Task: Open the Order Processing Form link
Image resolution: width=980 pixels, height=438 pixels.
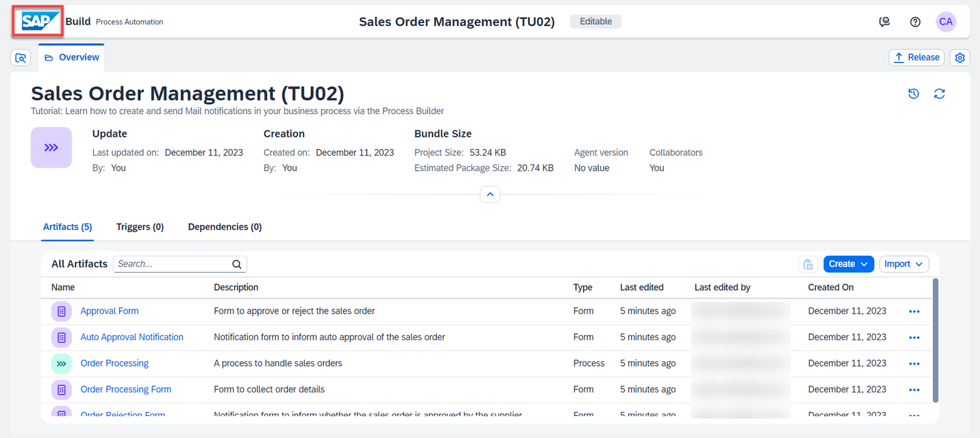Action: (x=126, y=390)
